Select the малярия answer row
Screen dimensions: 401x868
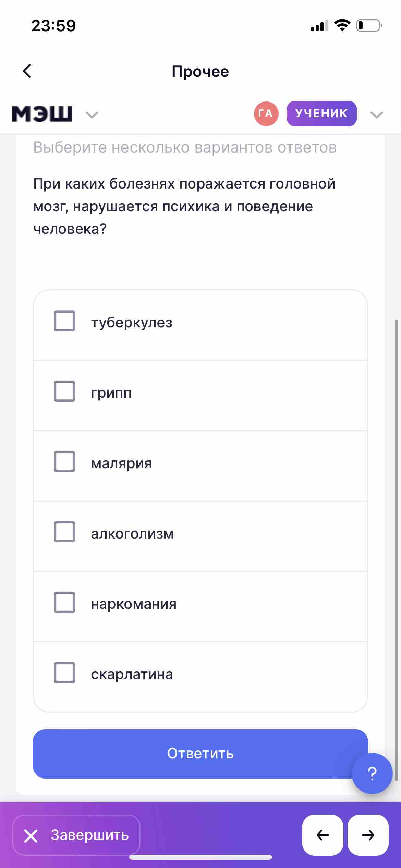click(200, 466)
